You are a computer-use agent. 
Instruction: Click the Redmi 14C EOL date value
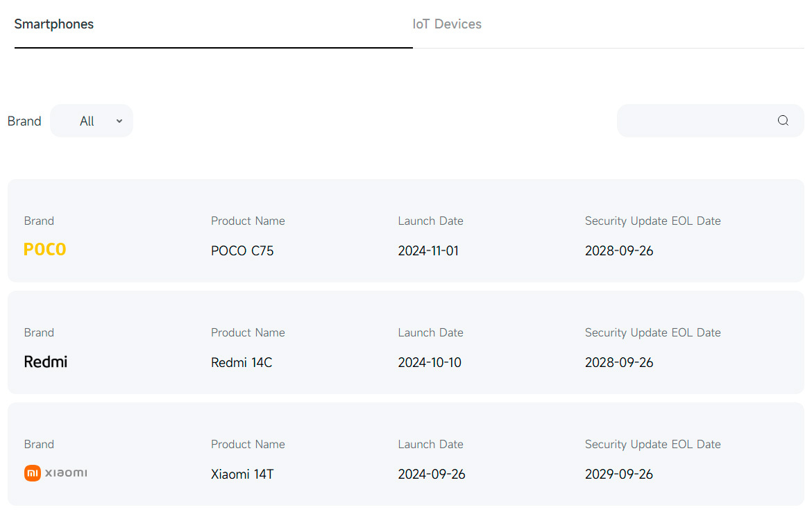pos(619,363)
